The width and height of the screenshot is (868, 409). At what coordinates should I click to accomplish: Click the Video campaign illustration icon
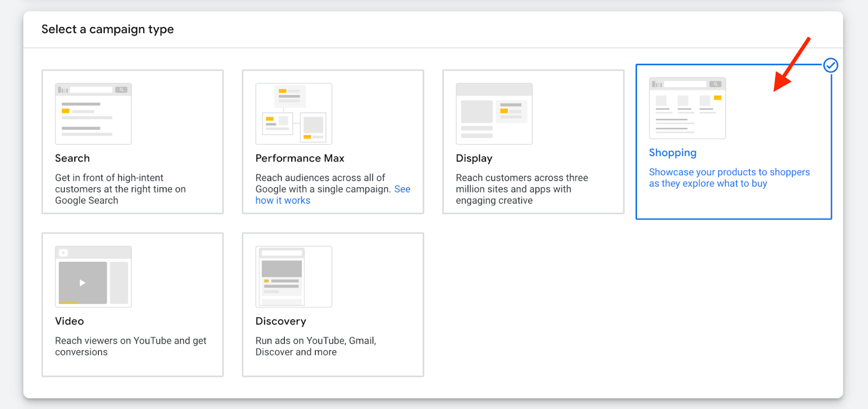93,276
